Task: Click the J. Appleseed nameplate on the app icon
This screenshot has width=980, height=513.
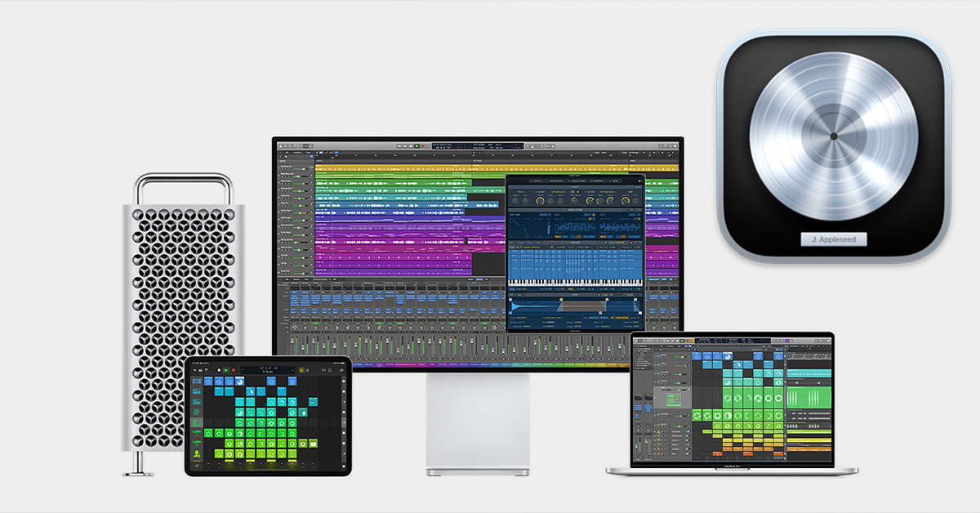Action: coord(834,239)
